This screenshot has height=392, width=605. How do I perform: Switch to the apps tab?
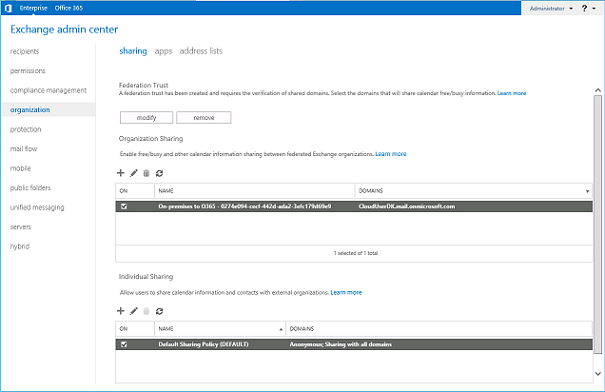[163, 51]
